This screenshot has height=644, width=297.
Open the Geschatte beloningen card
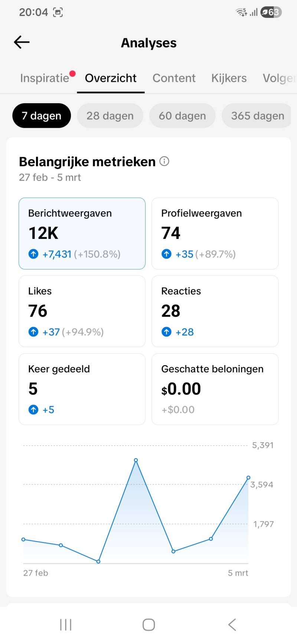(215, 389)
